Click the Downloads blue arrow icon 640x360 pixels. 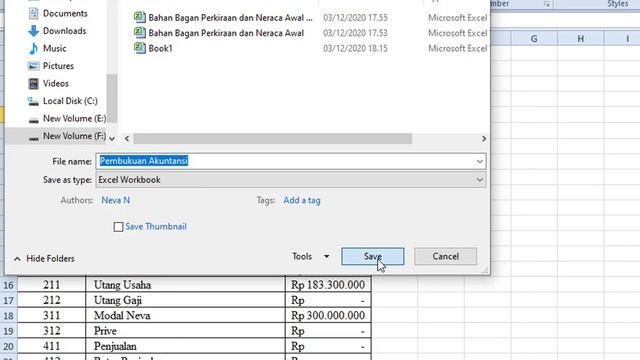tap(33, 31)
